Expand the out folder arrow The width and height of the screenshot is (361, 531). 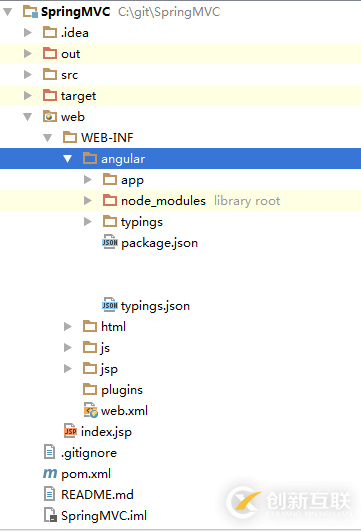[x=28, y=54]
